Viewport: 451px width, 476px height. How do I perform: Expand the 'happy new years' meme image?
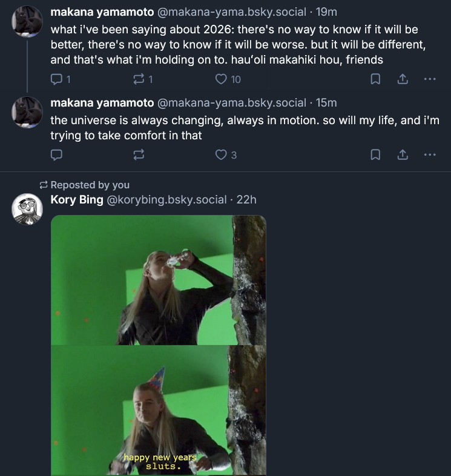(x=159, y=345)
